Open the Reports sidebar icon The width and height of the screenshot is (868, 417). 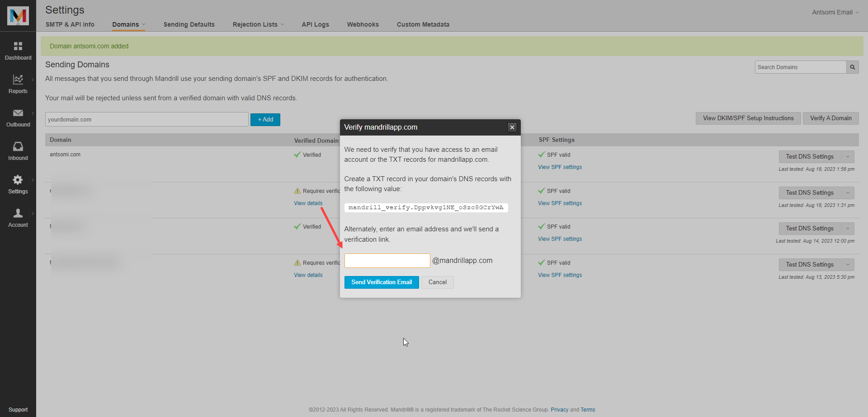[18, 80]
